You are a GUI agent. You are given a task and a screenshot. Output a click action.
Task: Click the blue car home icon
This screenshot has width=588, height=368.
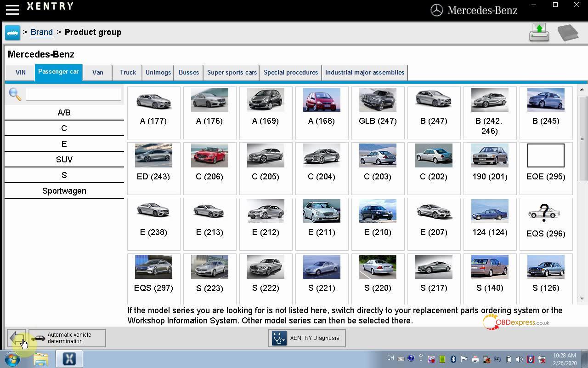[x=12, y=33]
